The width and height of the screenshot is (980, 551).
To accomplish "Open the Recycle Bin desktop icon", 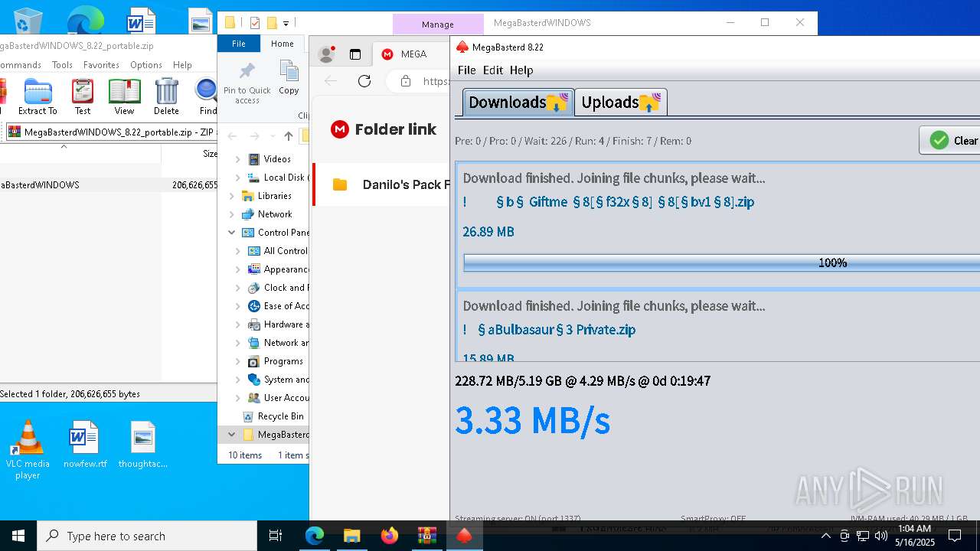I will (28, 21).
